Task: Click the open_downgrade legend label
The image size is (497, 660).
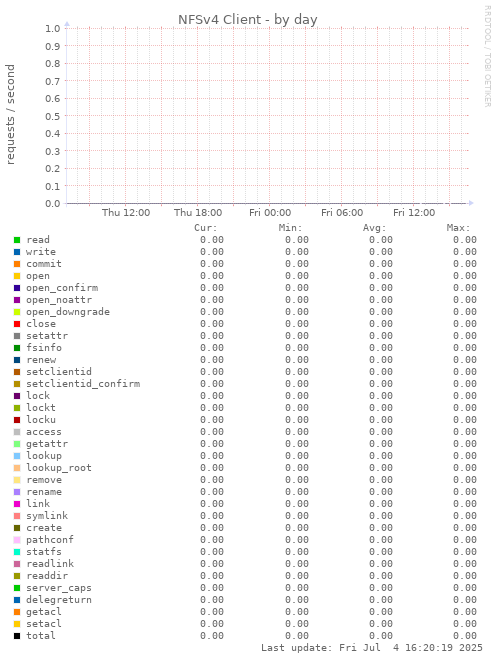Action: 68,312
